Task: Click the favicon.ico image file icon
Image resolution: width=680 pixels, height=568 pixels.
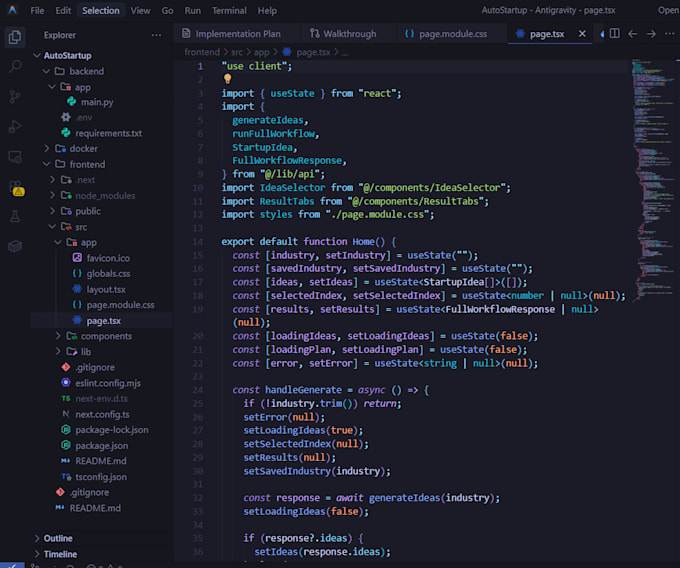Action: (x=77, y=258)
